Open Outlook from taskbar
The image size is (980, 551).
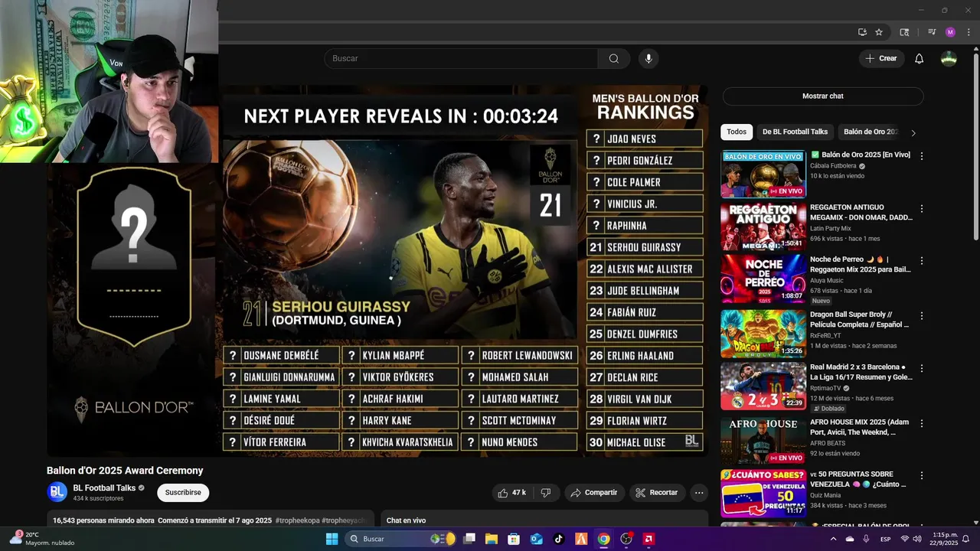click(x=537, y=539)
